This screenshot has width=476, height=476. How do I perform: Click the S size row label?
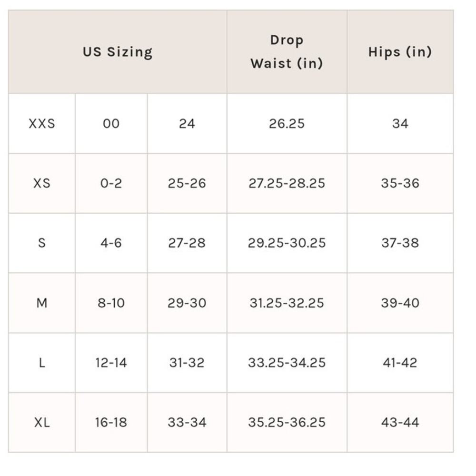42,243
